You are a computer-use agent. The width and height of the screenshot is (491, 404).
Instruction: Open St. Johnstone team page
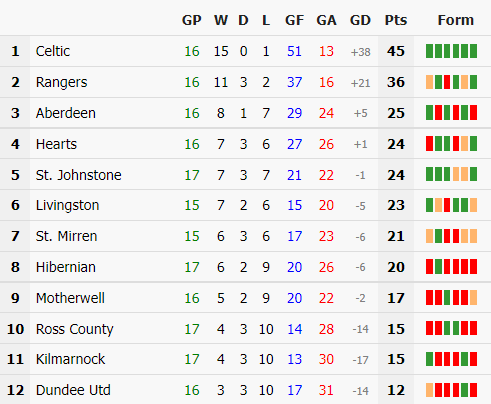pos(78,175)
